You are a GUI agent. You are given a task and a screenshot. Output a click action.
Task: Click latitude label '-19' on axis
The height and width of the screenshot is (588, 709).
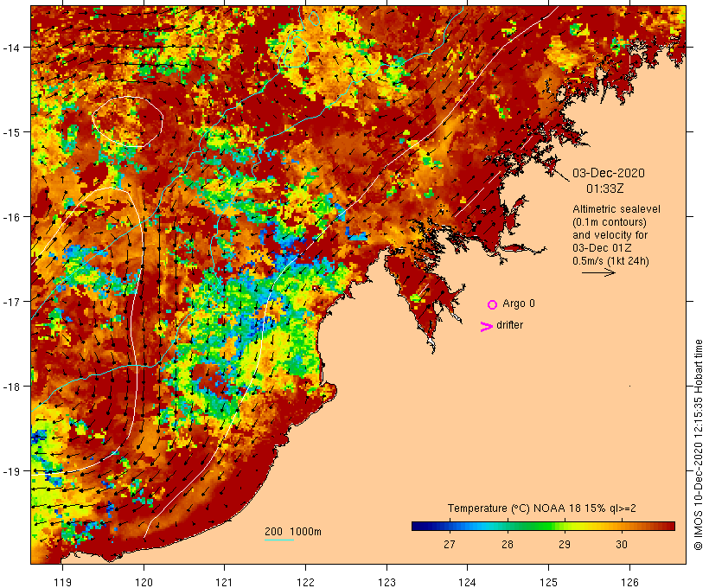[x=11, y=471]
